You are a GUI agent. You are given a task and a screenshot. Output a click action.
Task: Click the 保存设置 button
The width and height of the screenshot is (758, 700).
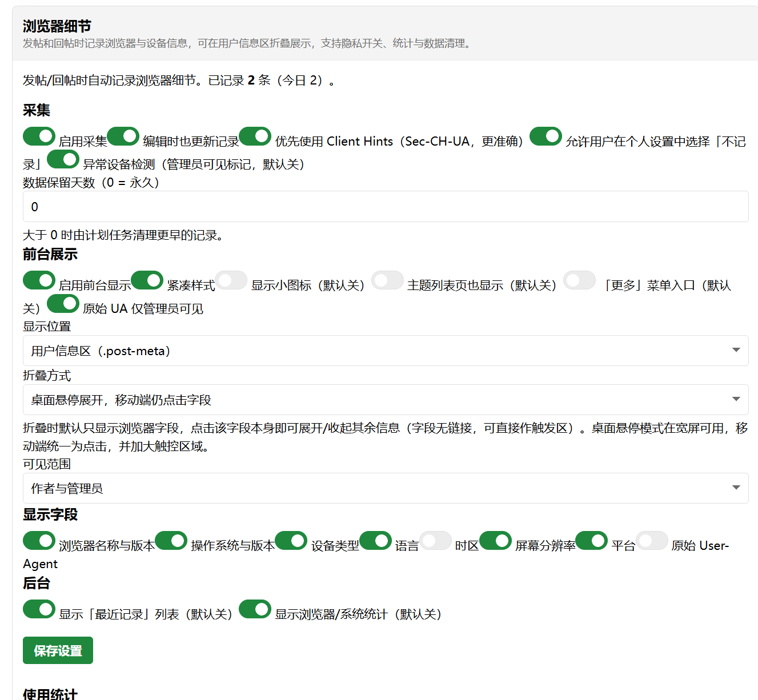coord(58,650)
